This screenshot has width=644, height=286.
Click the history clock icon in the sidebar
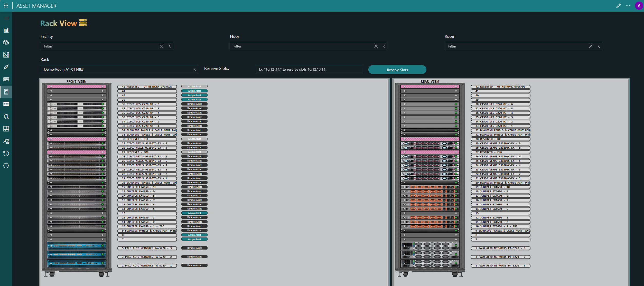[x=6, y=153]
